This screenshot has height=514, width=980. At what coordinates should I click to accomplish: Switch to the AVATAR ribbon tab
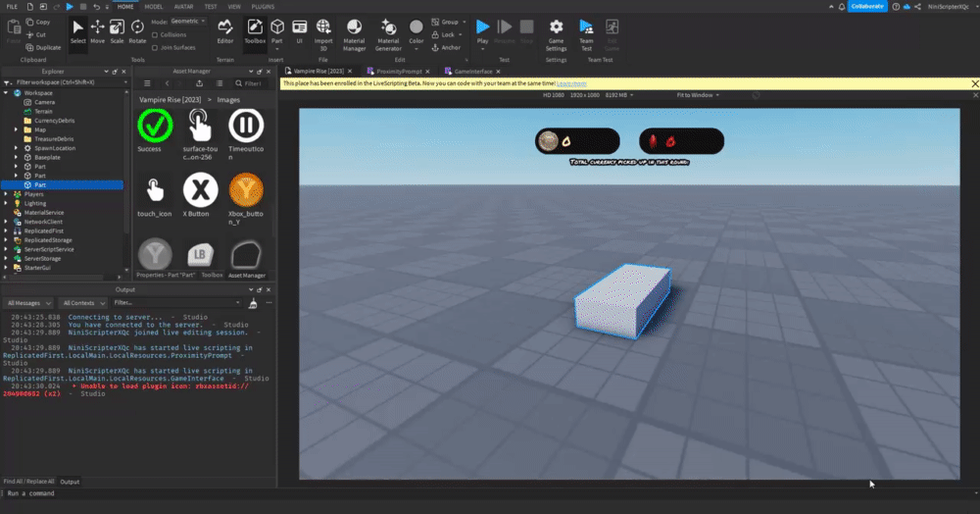(184, 7)
